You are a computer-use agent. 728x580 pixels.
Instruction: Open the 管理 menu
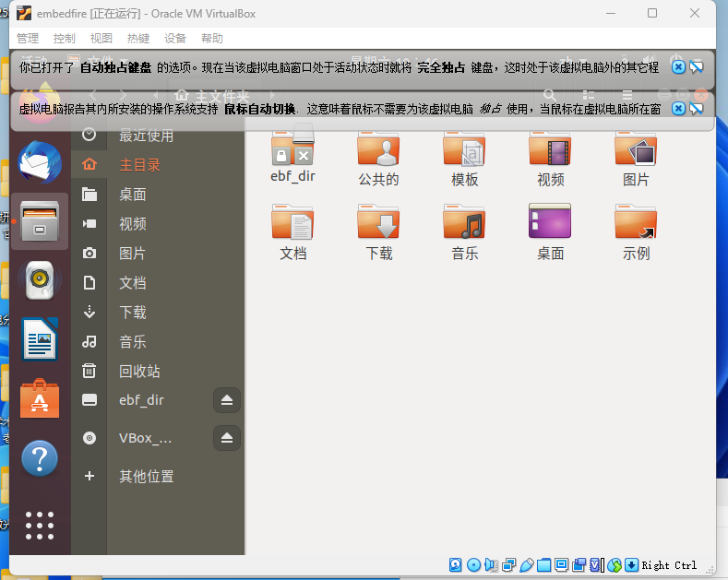[28, 38]
